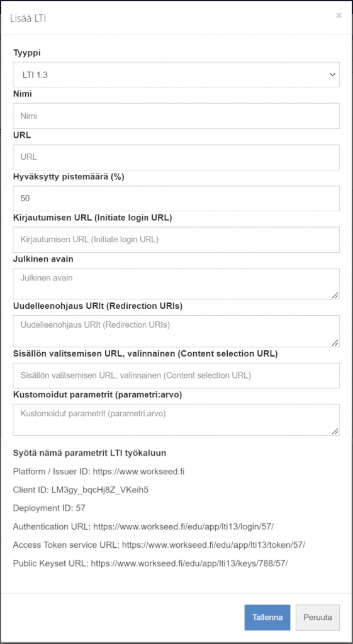Click the Access Token service URL text
This screenshot has height=644, width=353.
[159, 545]
